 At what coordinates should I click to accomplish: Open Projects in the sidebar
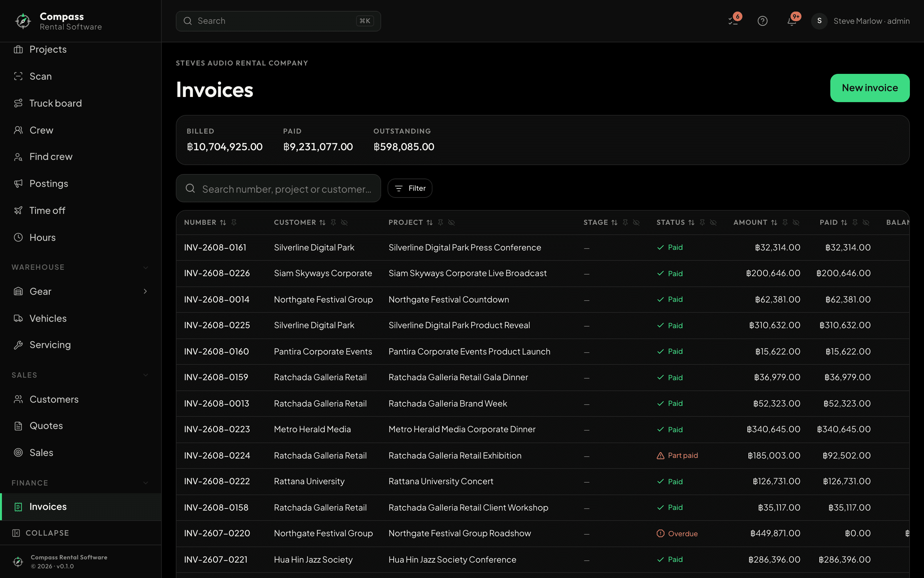pyautogui.click(x=81, y=49)
